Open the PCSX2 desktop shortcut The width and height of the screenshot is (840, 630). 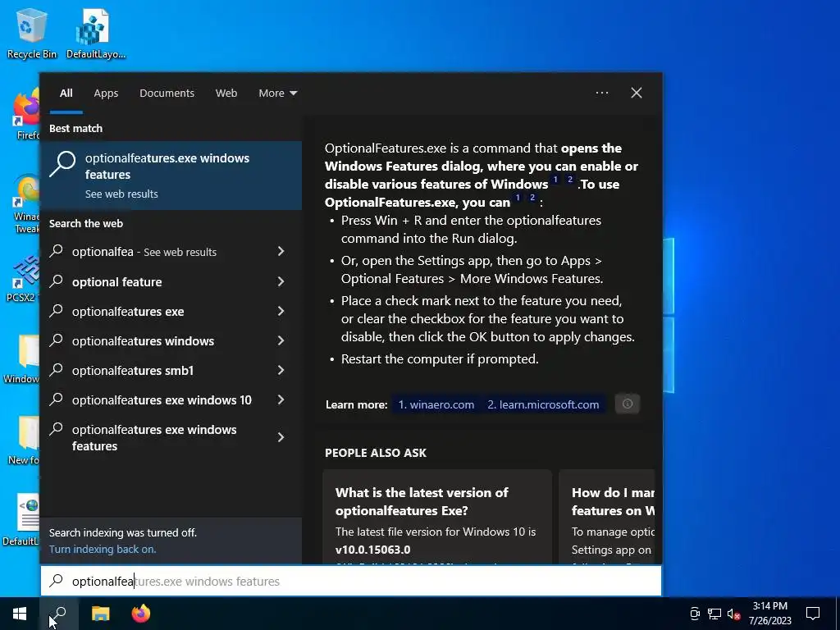coord(22,279)
